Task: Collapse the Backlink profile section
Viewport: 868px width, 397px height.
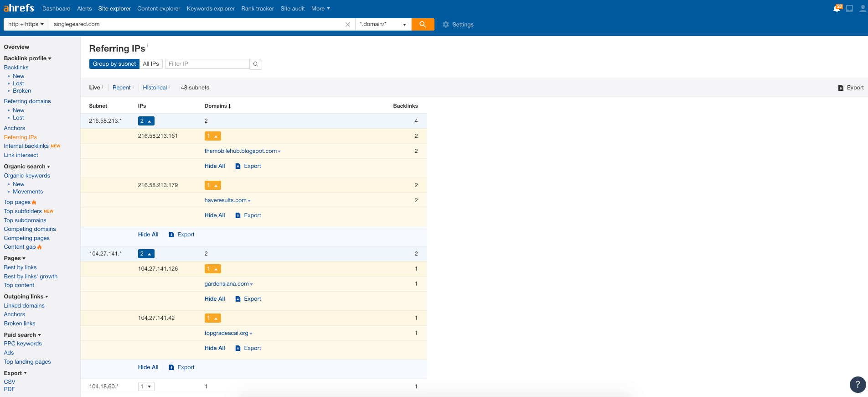Action: tap(28, 58)
